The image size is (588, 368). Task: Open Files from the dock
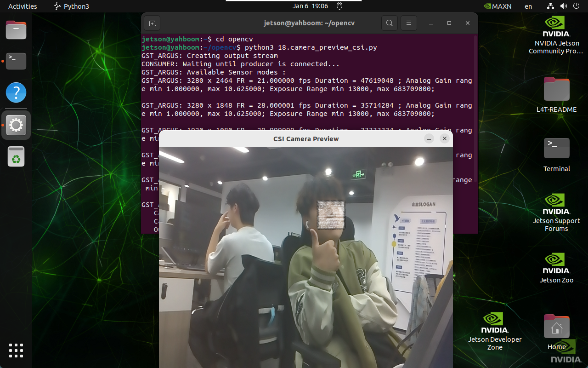16,30
